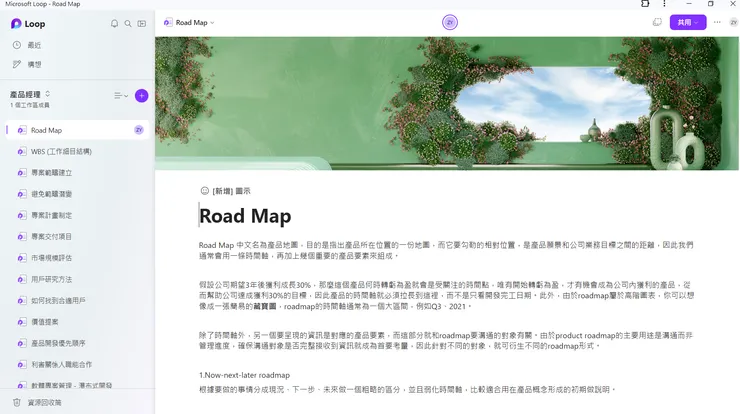Select the Road Map page in sidebar

click(x=78, y=130)
